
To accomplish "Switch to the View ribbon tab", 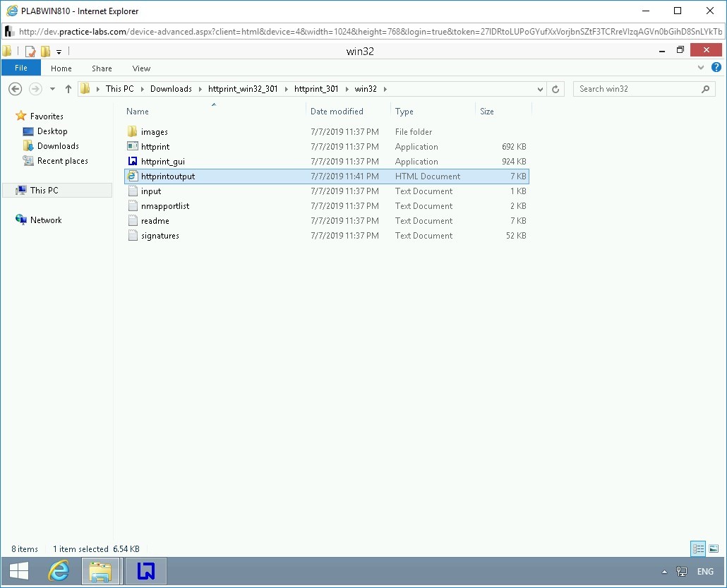I will pos(141,68).
